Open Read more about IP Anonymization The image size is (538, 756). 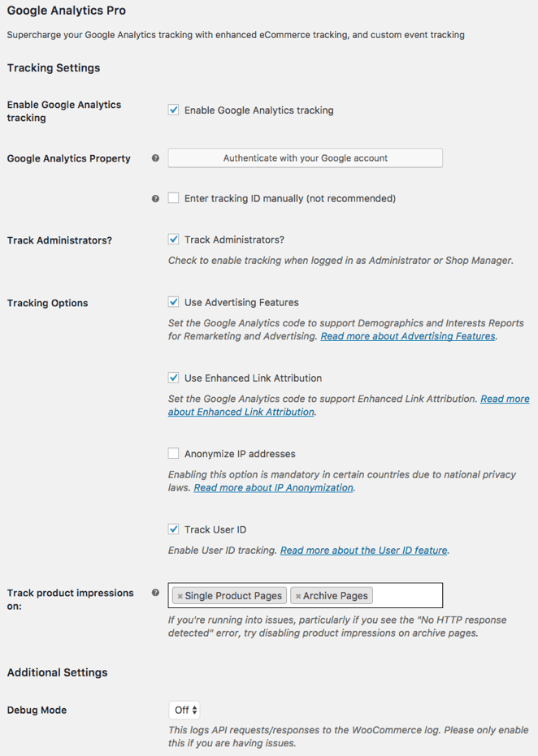pos(272,487)
